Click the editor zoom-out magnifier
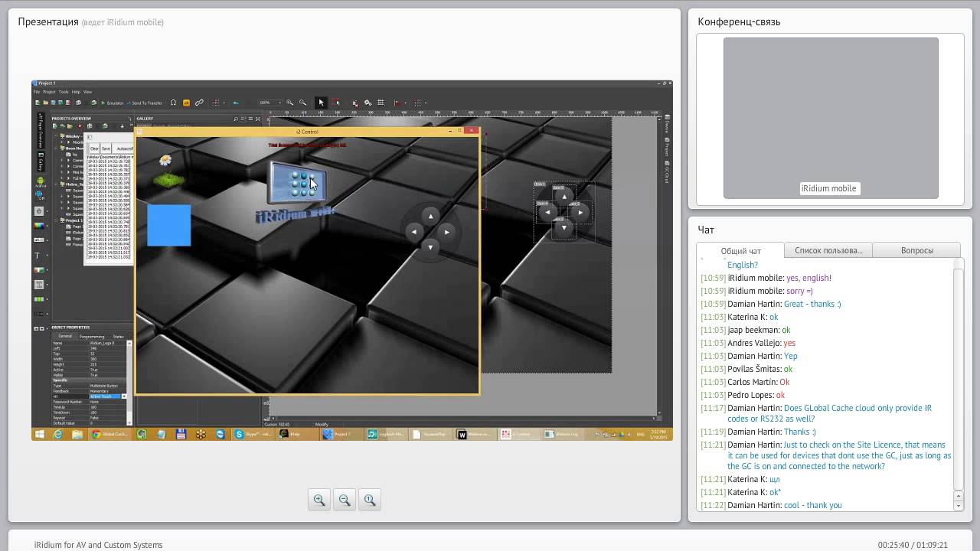 (x=302, y=103)
